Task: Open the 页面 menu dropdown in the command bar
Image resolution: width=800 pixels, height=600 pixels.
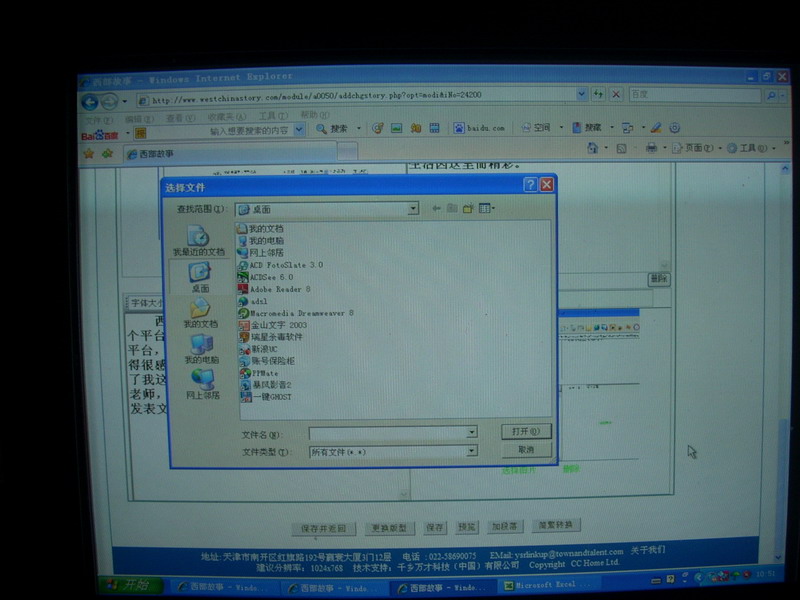Action: [x=720, y=148]
